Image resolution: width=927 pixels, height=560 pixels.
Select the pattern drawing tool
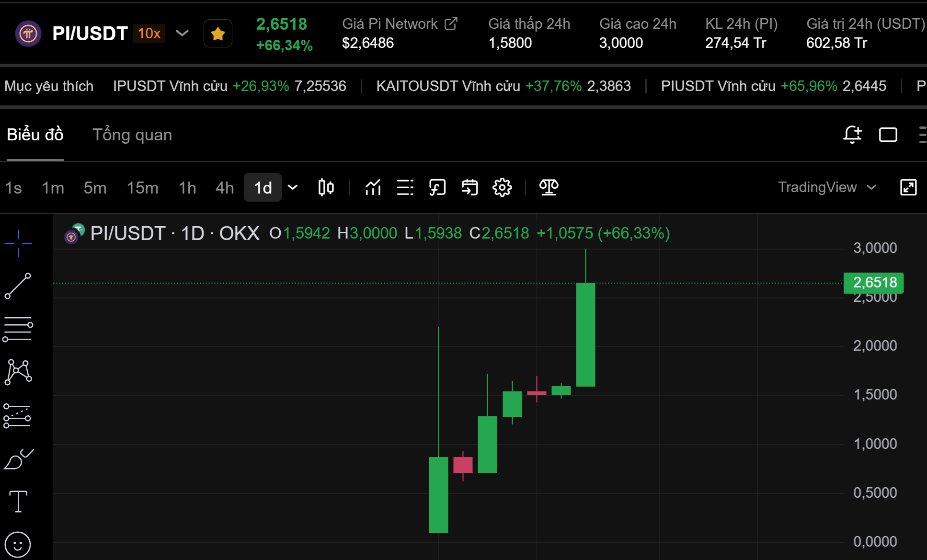[x=18, y=372]
